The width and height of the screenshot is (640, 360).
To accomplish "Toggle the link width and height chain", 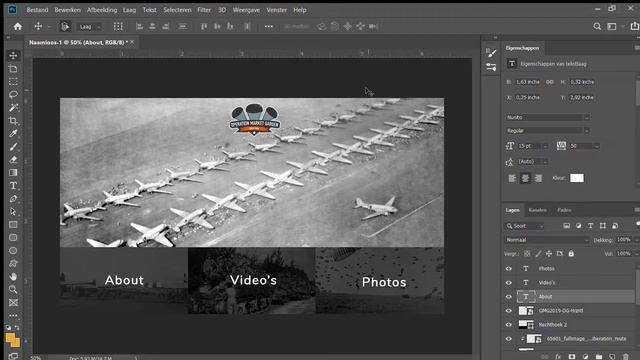I will tap(549, 82).
